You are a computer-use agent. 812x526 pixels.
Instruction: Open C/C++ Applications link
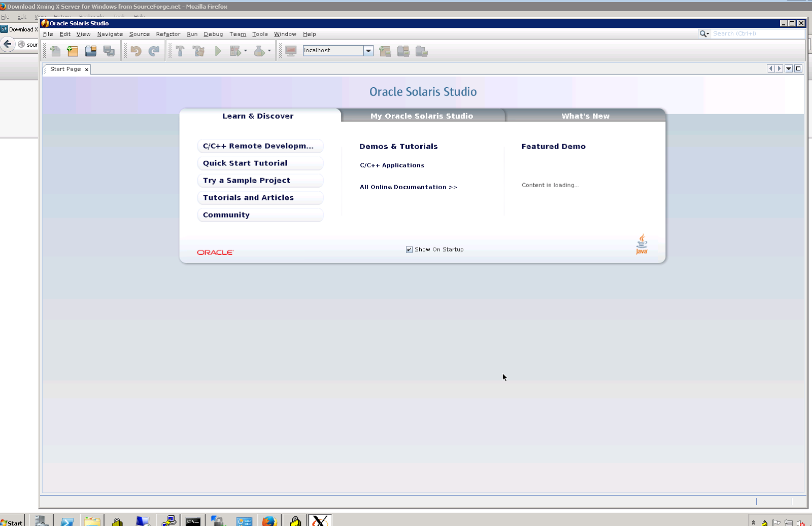[x=392, y=165]
